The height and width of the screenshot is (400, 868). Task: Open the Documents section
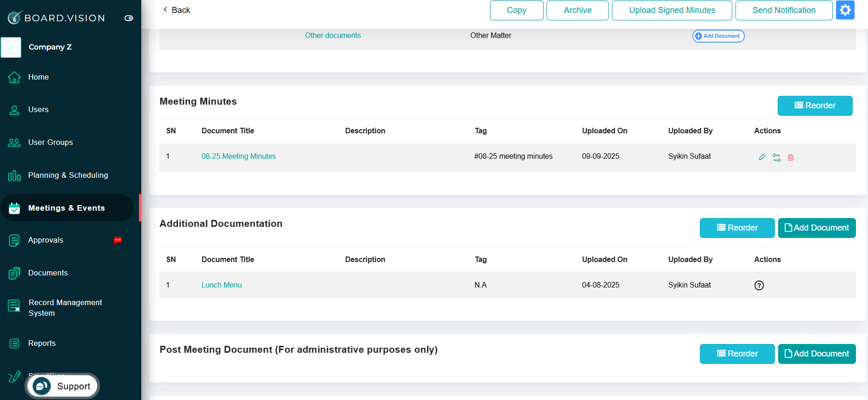pyautogui.click(x=48, y=273)
